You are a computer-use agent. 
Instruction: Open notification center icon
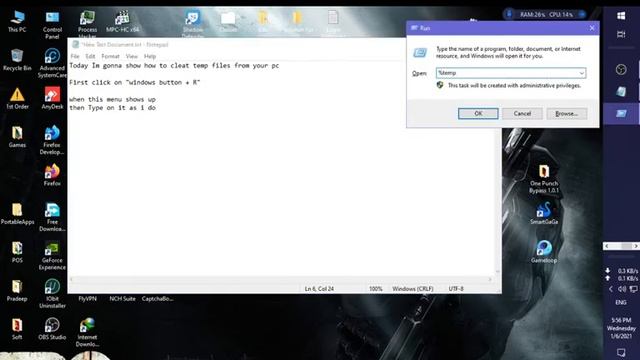point(621,352)
